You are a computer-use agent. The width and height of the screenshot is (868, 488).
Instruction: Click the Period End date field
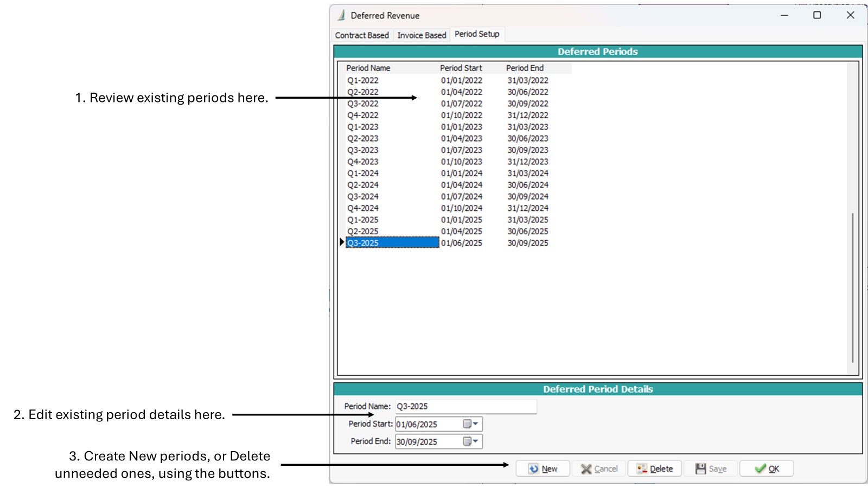(x=427, y=441)
